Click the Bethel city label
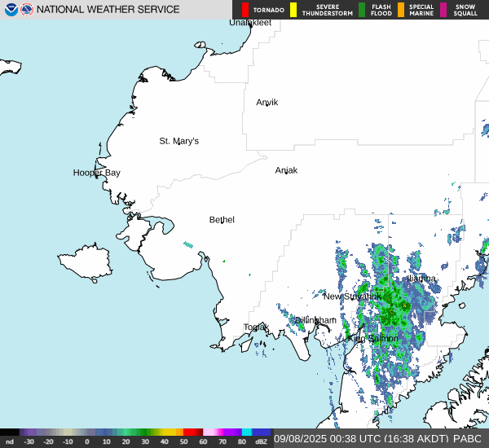The width and height of the screenshot is (489, 448). (x=222, y=220)
